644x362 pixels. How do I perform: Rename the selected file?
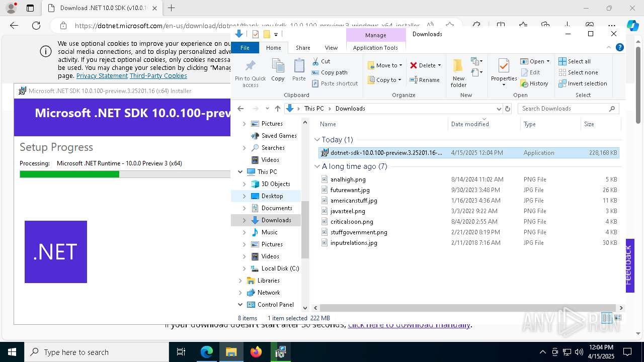(425, 80)
